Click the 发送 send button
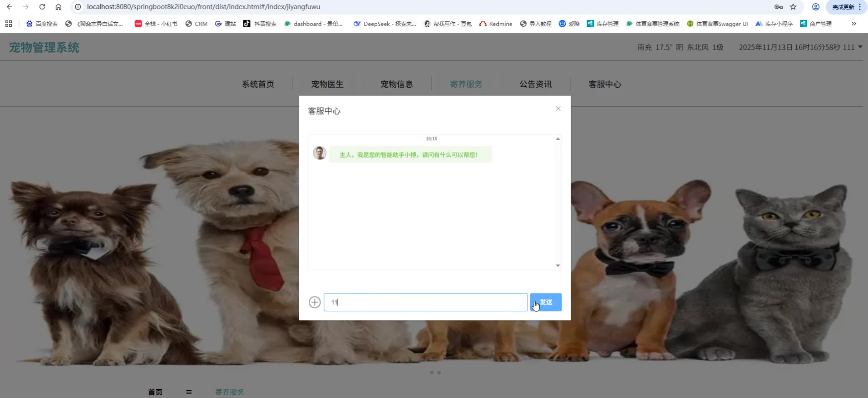This screenshot has height=398, width=868. click(546, 302)
